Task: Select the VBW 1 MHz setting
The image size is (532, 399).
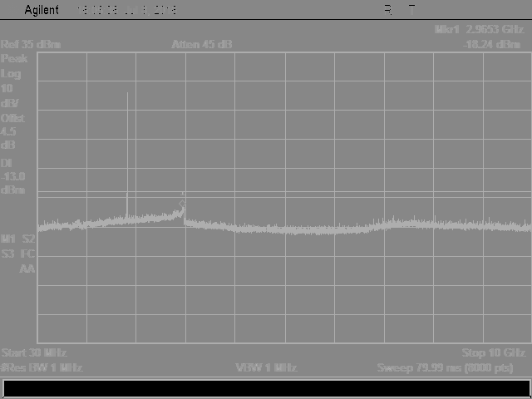Action: 266,367
